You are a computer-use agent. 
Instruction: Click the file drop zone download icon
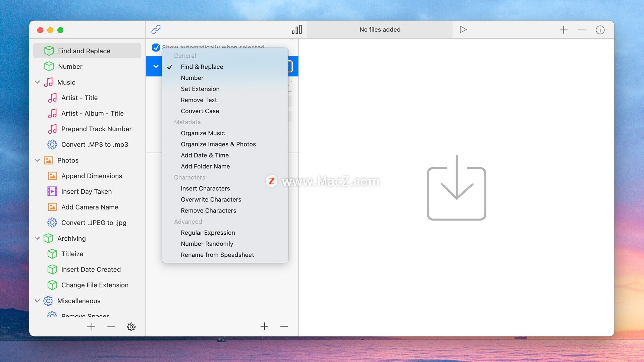point(456,188)
